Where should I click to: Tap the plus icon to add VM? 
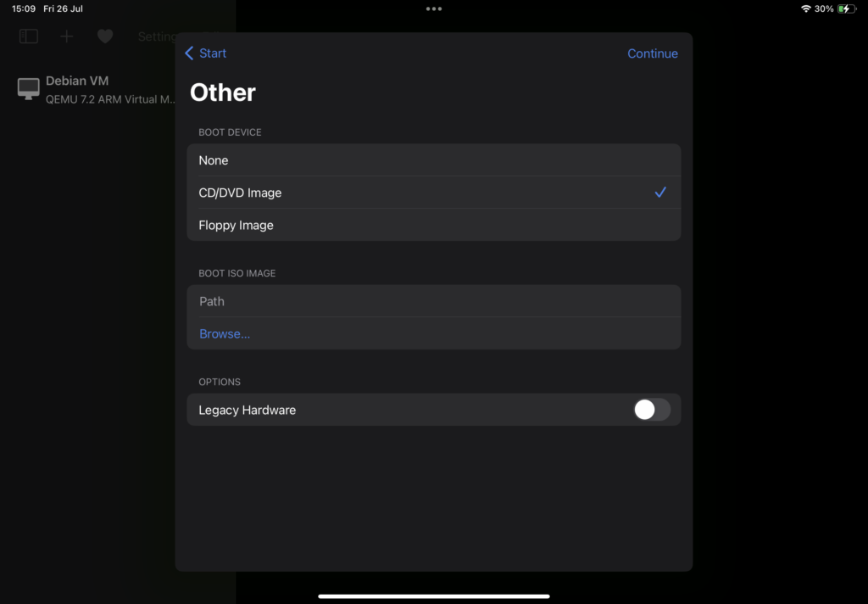click(x=66, y=36)
